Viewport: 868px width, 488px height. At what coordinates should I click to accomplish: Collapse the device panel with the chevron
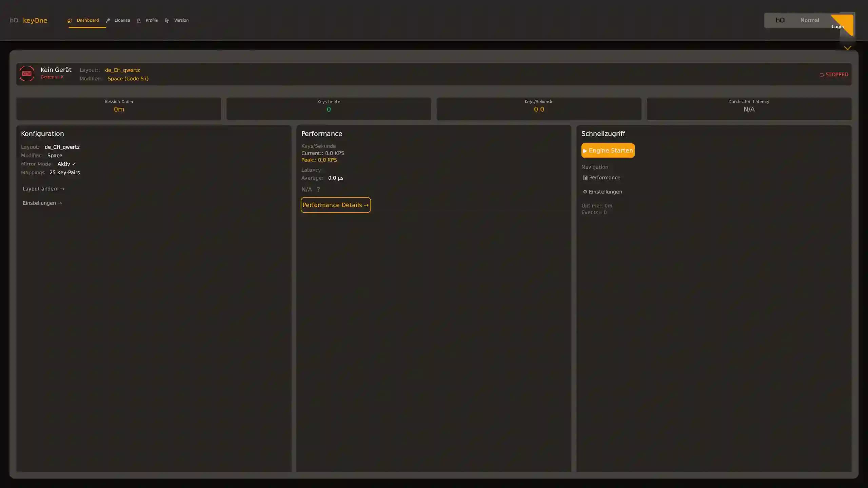847,48
